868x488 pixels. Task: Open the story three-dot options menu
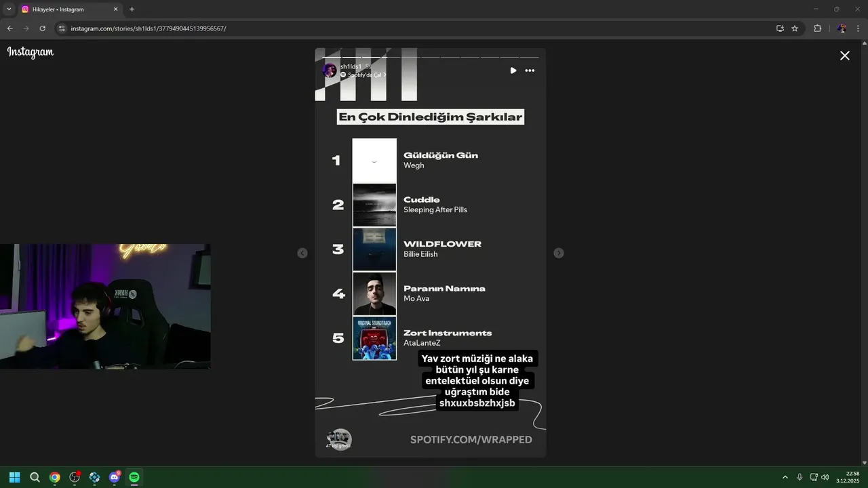click(530, 70)
